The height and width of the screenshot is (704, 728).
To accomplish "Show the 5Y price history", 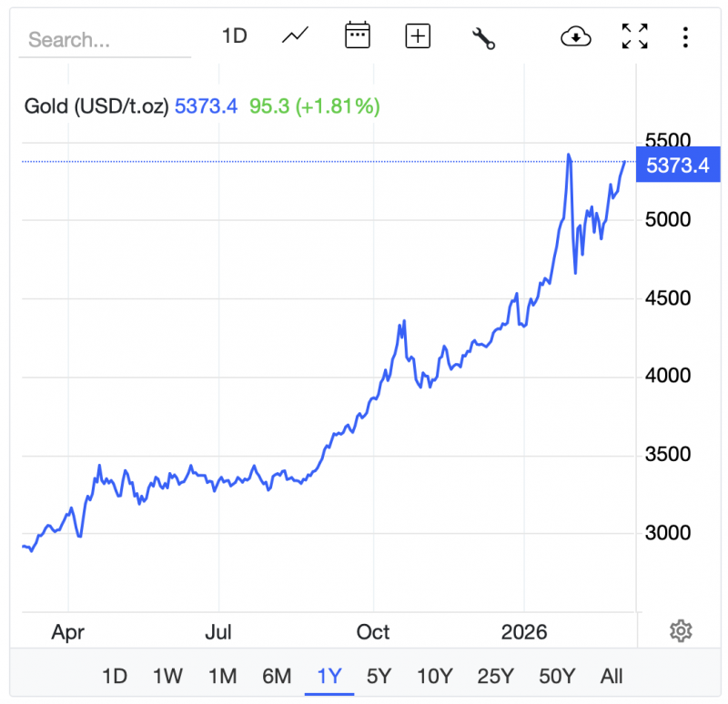I will pyautogui.click(x=379, y=676).
